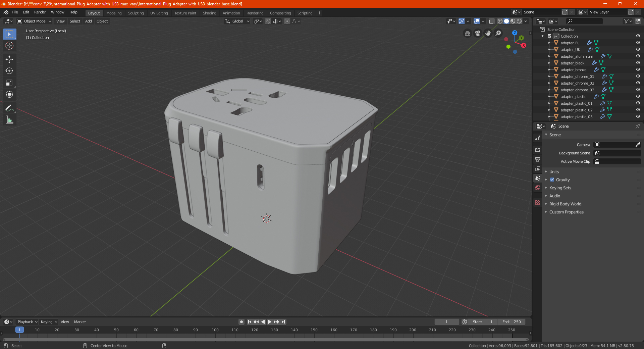The image size is (644, 349).
Task: Uncheck the Gravity checkbox
Action: click(552, 180)
